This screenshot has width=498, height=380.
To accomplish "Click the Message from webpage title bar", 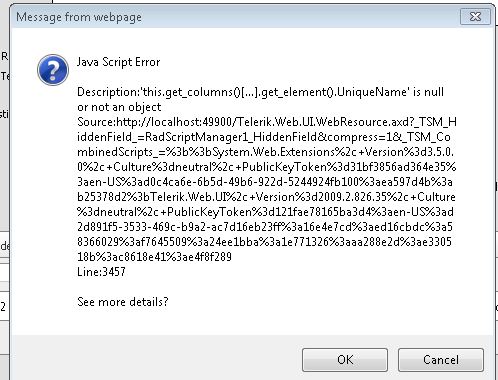I will 233,17.
